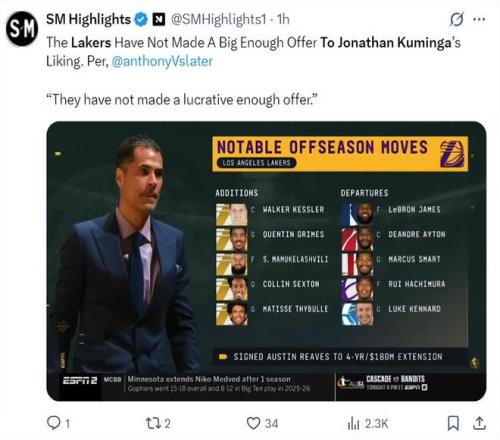Image resolution: width=500 pixels, height=440 pixels.
Task: Open the SM Highlights profile avatar
Action: [x=22, y=29]
